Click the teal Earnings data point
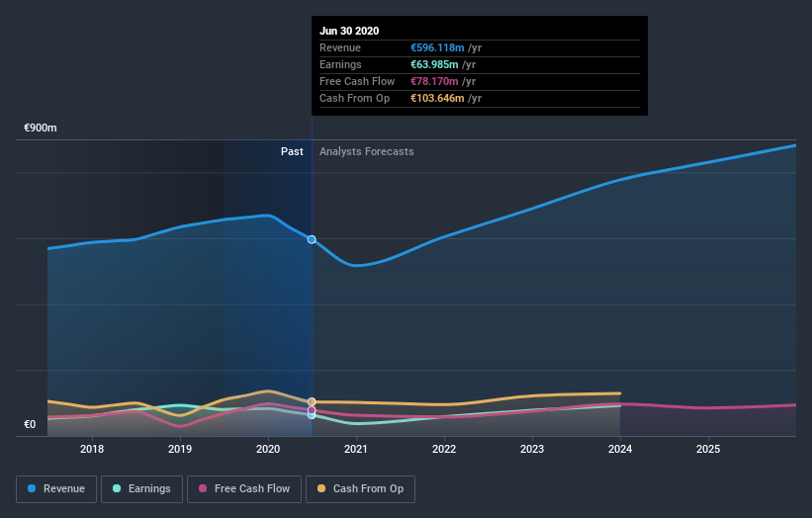This screenshot has height=518, width=812. 312,415
